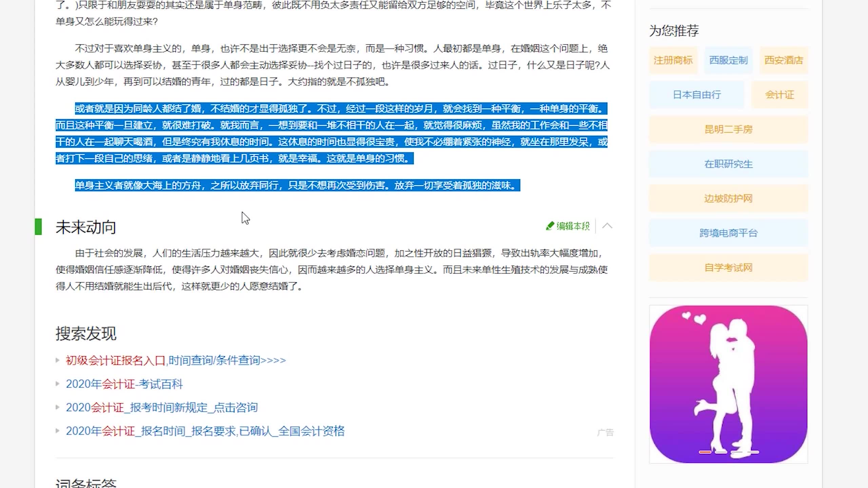Click the green pencil edit icon
Viewport: 868px width, 488px height.
tap(550, 226)
